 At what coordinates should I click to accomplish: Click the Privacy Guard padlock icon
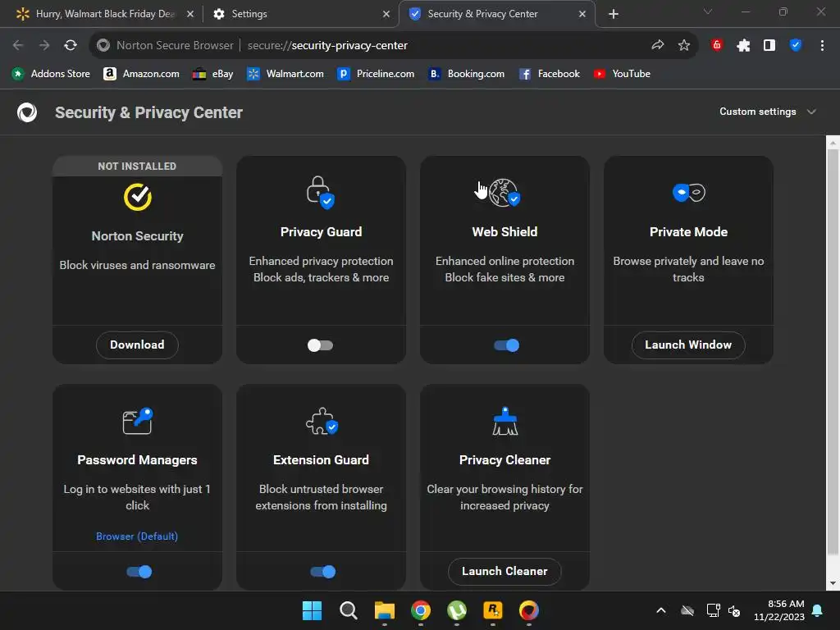[x=321, y=192]
